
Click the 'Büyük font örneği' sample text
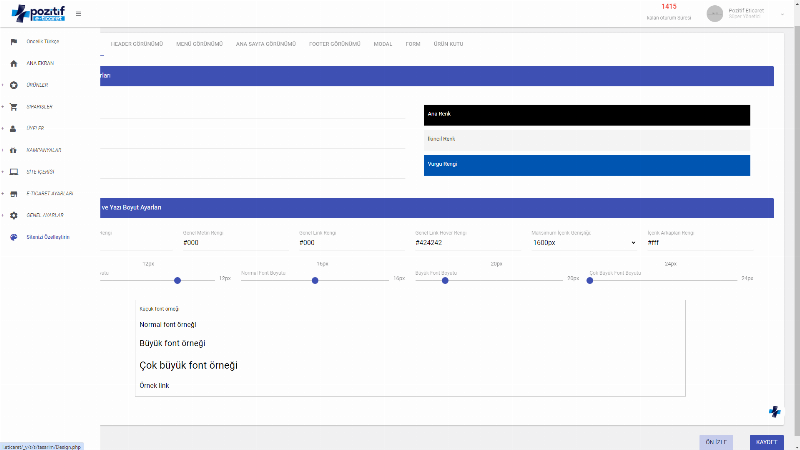click(172, 343)
